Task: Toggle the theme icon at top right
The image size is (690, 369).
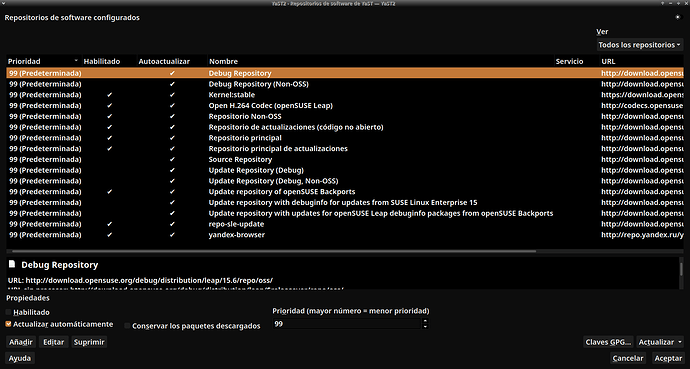Action: tap(678, 17)
